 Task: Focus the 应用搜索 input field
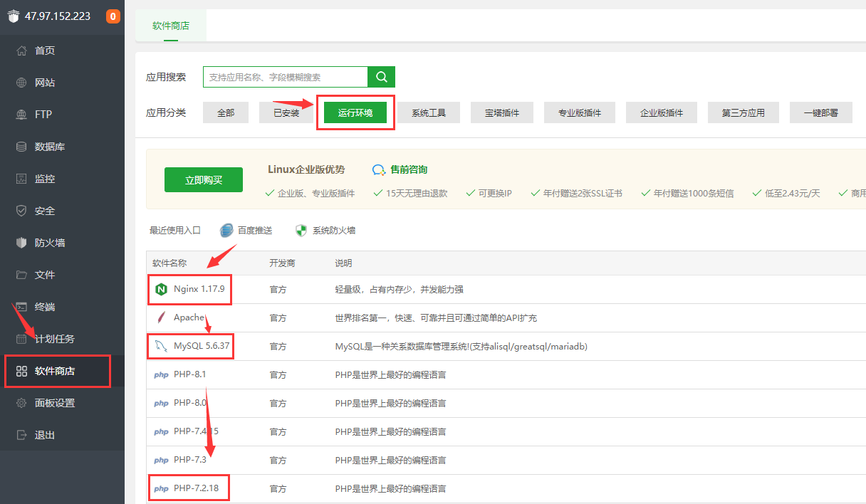tap(286, 77)
